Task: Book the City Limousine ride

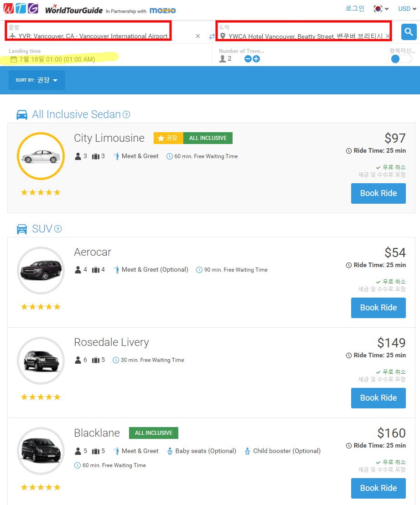Action: point(378,193)
